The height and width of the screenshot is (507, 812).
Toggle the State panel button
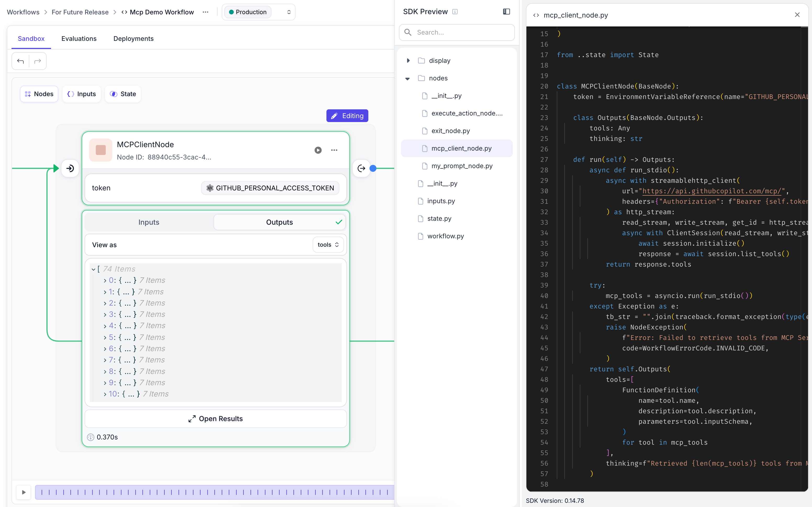123,94
